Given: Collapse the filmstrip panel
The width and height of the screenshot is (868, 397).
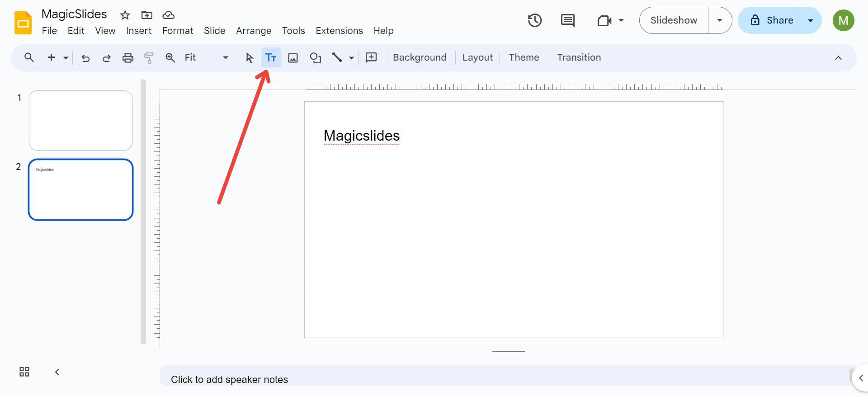Looking at the screenshot, I should tap(57, 372).
